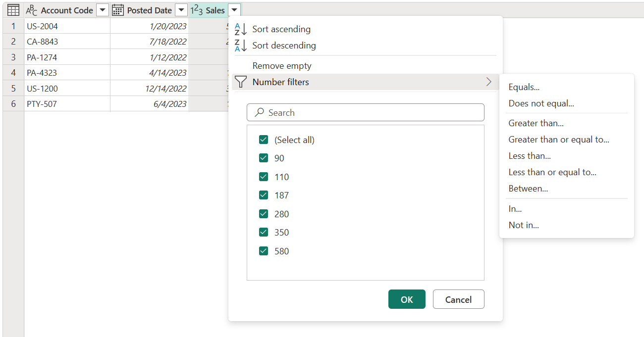The width and height of the screenshot is (644, 337).
Task: Click the ABC data type icon on Account Code
Action: (31, 10)
